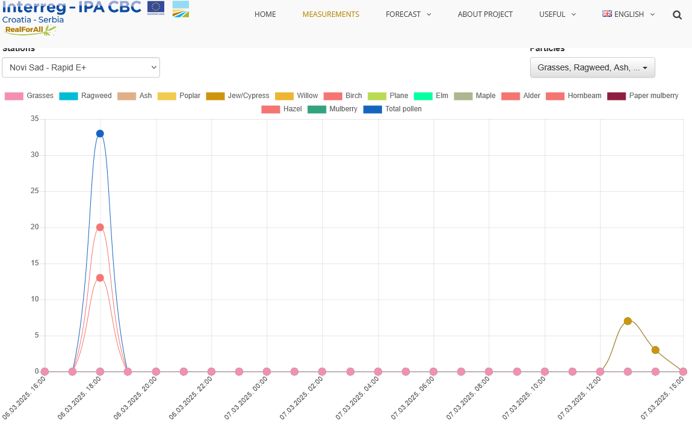Click the golden data point at value 3
Screen dimensions: 692x429
[655, 350]
